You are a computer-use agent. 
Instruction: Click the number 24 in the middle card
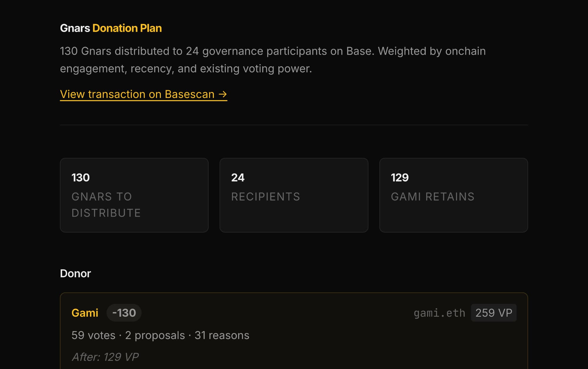point(238,178)
